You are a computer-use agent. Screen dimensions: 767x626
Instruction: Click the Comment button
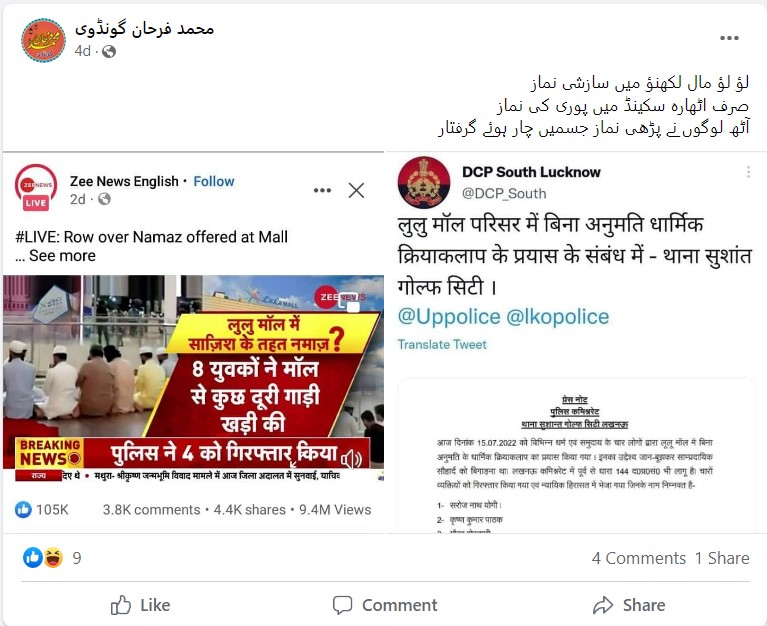385,605
